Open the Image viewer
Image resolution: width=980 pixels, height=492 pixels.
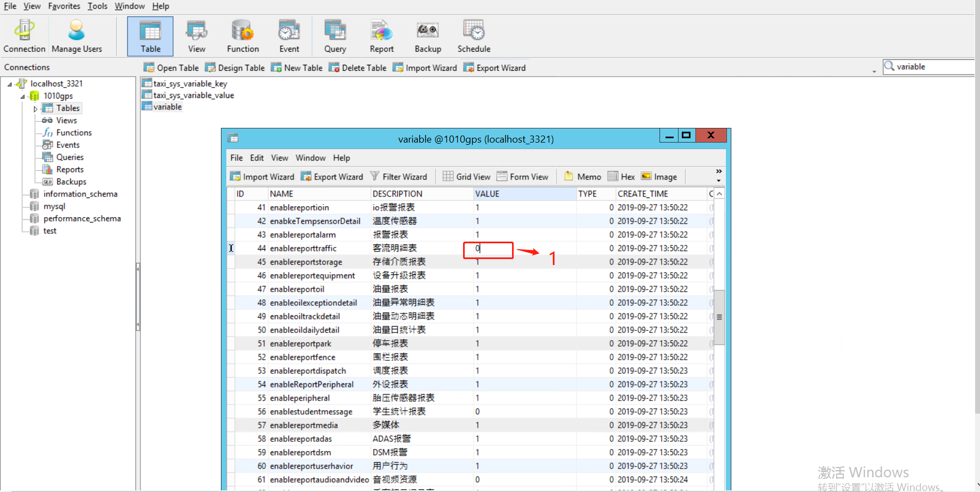click(x=659, y=176)
